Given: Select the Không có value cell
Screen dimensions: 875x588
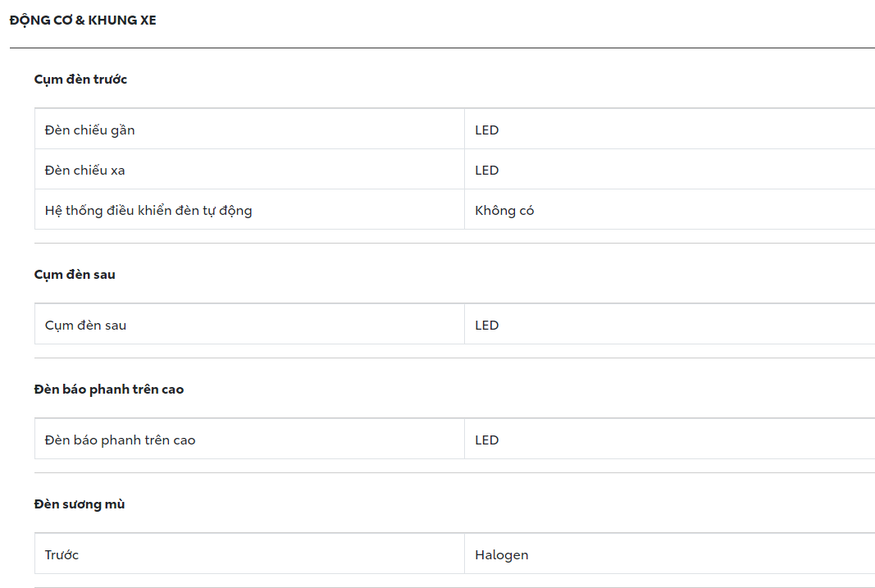Looking at the screenshot, I should [504, 211].
